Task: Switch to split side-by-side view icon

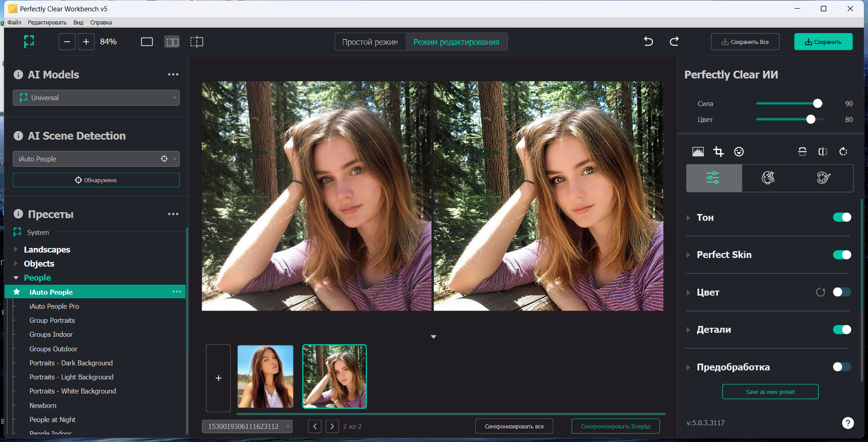Action: 172,42
